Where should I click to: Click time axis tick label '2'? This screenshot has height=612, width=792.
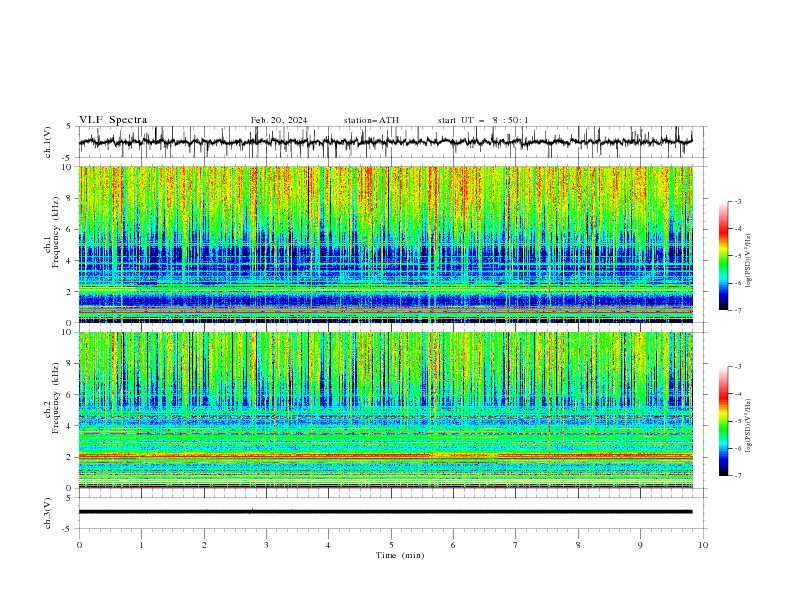[204, 545]
